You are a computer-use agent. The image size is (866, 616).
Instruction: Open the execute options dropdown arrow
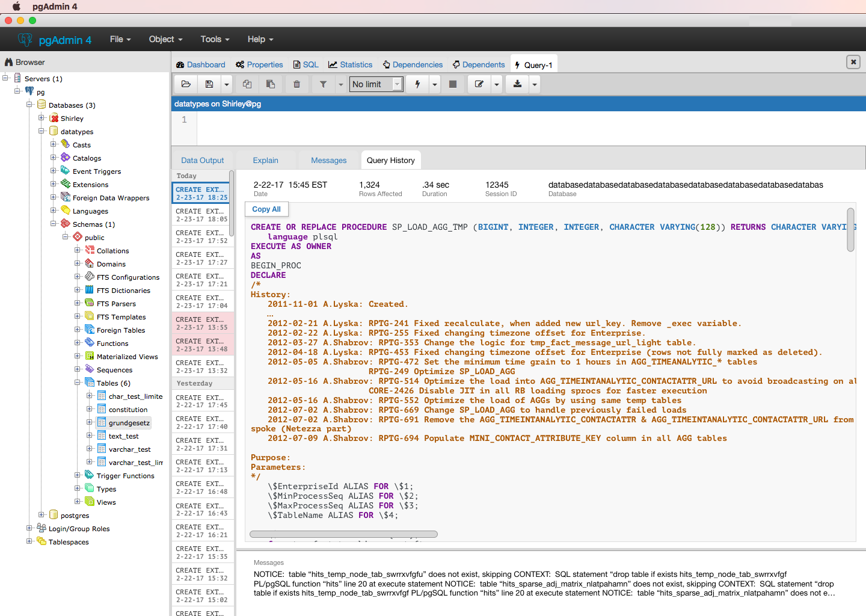[x=435, y=84]
